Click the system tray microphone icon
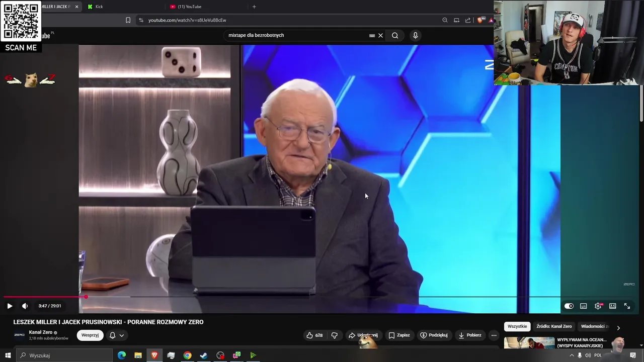The height and width of the screenshot is (362, 644). pos(580,355)
